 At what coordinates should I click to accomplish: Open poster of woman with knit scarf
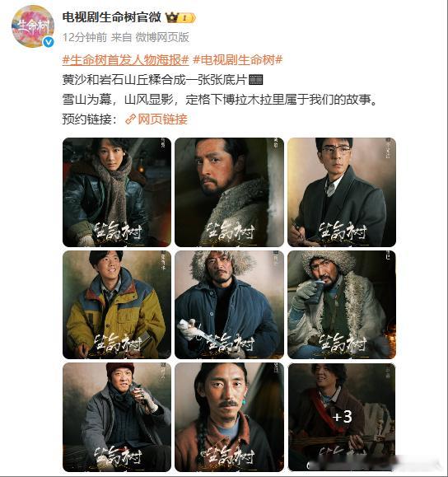click(x=117, y=192)
